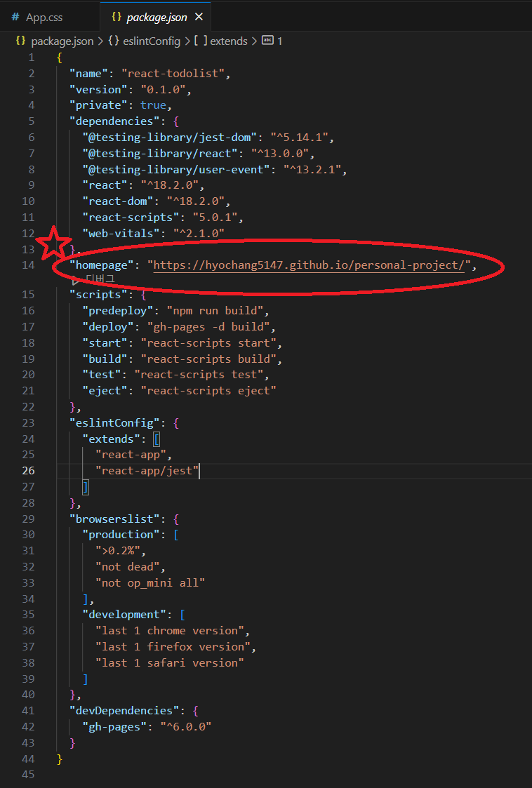Click the "last 1 safari version" string
This screenshot has height=788, width=532.
[169, 663]
